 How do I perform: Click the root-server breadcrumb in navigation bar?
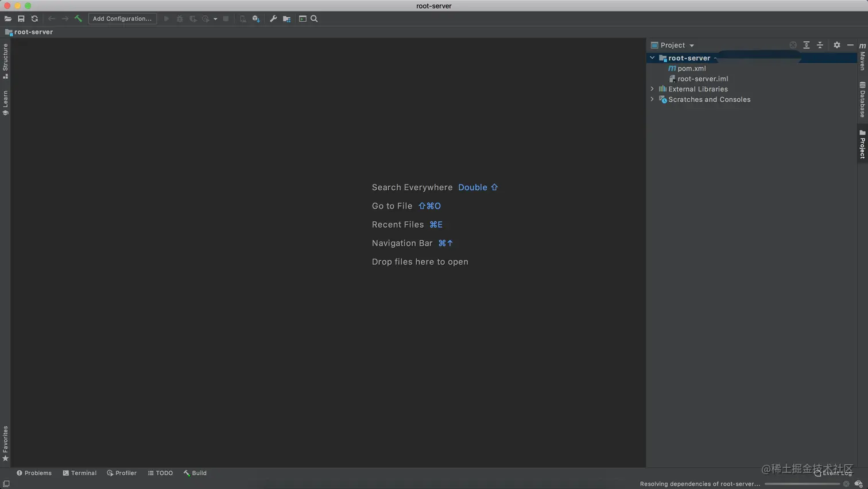pyautogui.click(x=29, y=32)
